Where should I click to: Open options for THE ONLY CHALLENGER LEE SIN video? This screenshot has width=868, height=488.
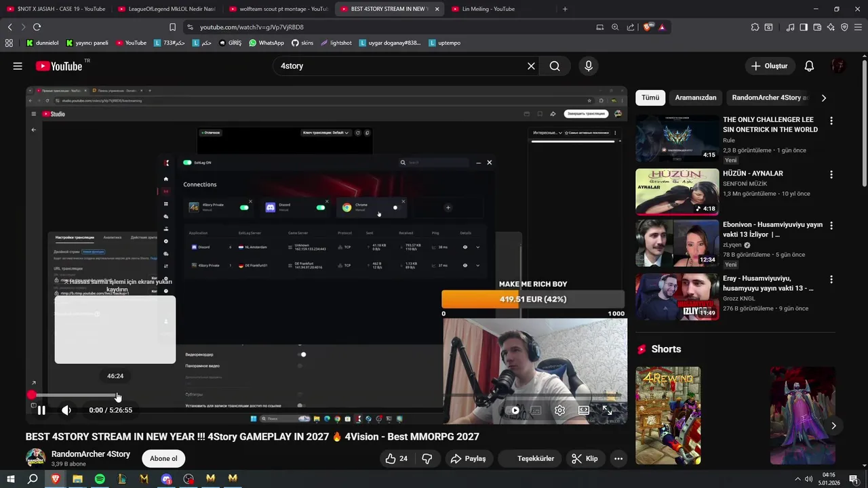831,121
